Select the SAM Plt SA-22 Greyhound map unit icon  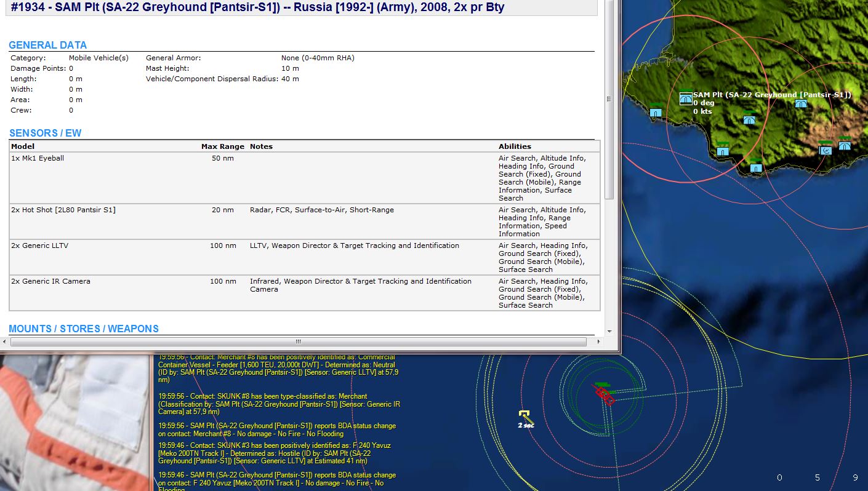tap(686, 98)
